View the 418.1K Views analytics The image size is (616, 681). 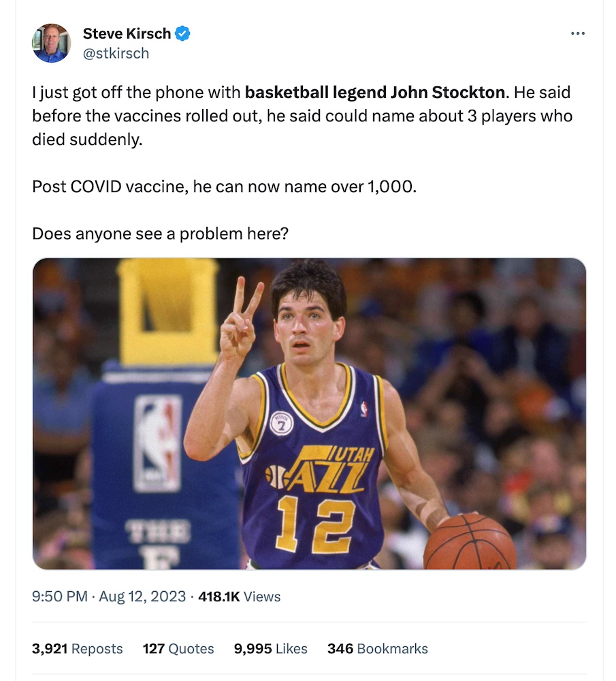pyautogui.click(x=239, y=597)
